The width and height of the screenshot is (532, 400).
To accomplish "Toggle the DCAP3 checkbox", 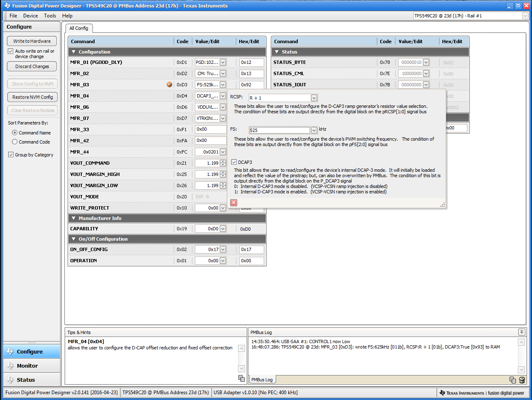I will [234, 162].
